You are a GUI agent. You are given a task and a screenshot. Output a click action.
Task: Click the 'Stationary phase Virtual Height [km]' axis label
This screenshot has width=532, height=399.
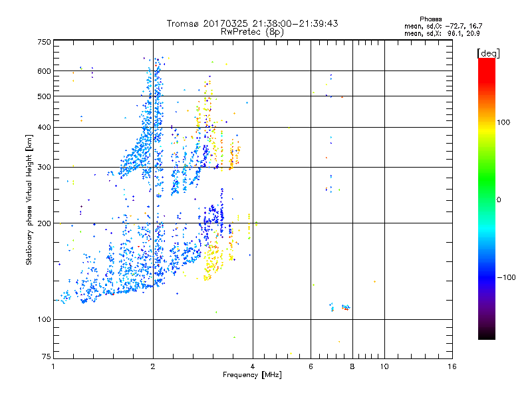[29, 200]
